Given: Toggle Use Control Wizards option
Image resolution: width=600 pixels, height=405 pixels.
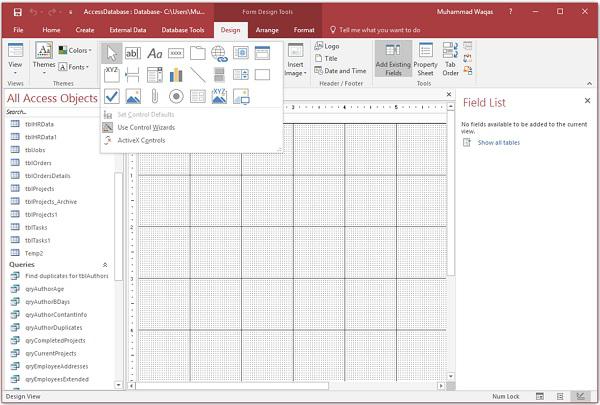Looking at the screenshot, I should (145, 127).
